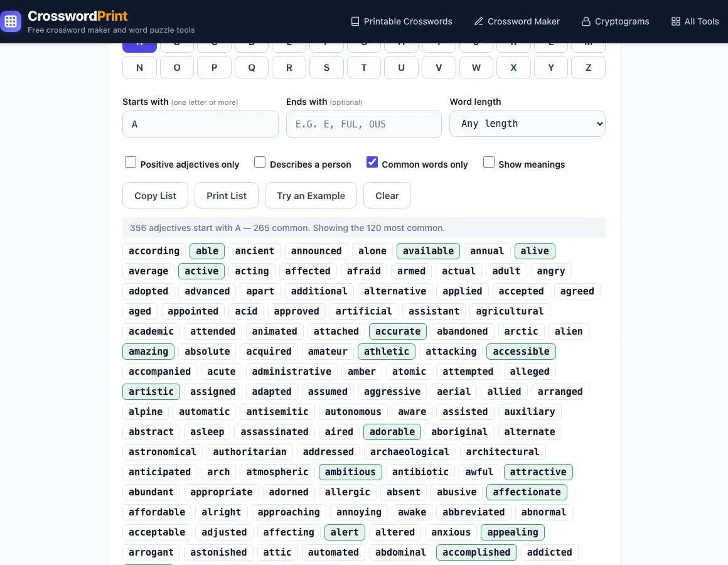
Task: Click the word "accomplished" chip
Action: [476, 552]
